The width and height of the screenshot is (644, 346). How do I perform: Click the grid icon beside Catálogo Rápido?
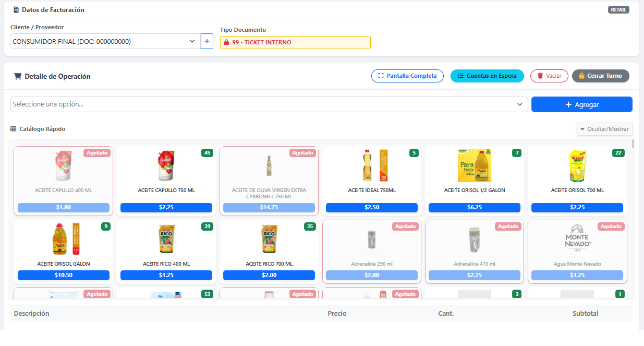(x=14, y=129)
